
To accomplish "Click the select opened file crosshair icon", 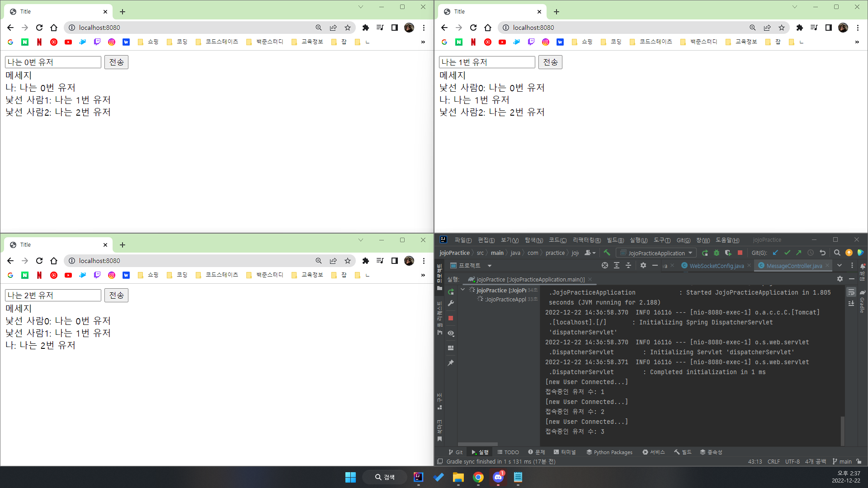I will 605,266.
